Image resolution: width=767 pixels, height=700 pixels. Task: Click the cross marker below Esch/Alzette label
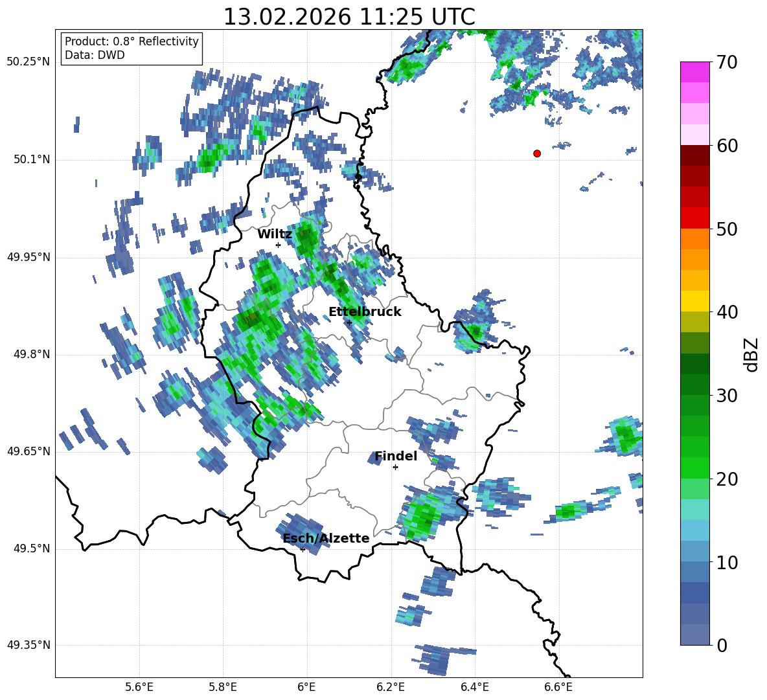point(303,549)
